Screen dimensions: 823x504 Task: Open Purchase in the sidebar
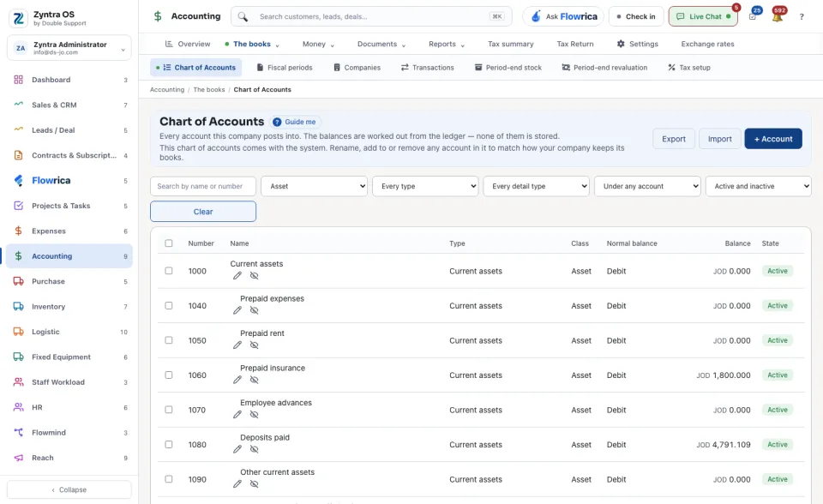pos(69,281)
